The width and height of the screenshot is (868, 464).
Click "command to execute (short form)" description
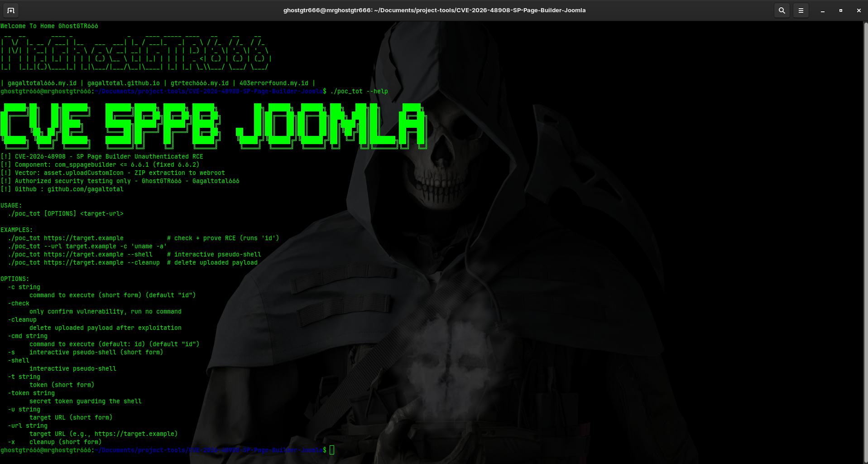[113, 295]
